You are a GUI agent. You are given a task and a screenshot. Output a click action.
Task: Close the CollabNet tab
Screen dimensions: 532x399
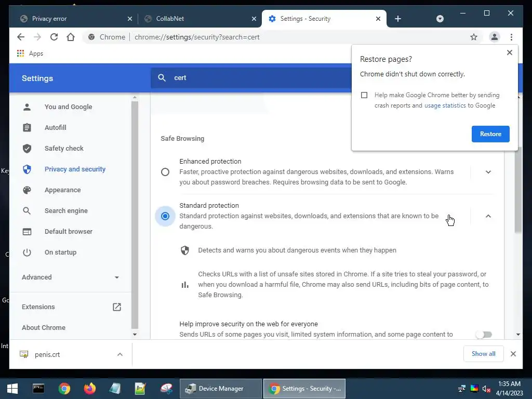click(x=254, y=19)
